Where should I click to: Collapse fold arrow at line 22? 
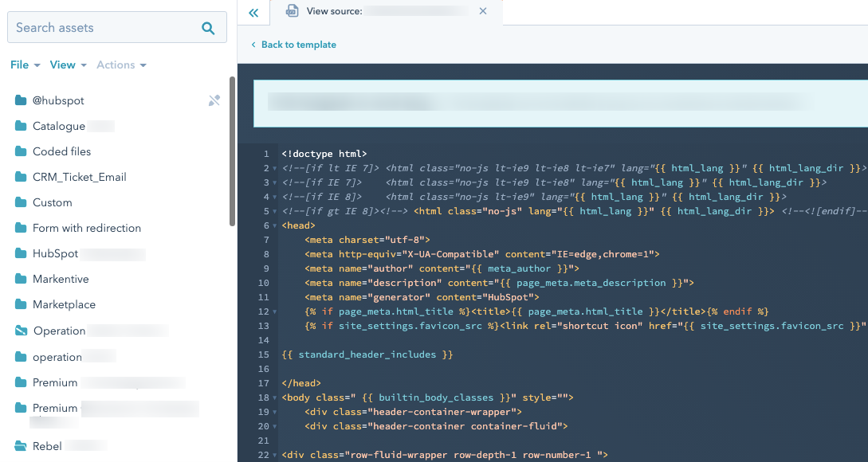point(274,456)
